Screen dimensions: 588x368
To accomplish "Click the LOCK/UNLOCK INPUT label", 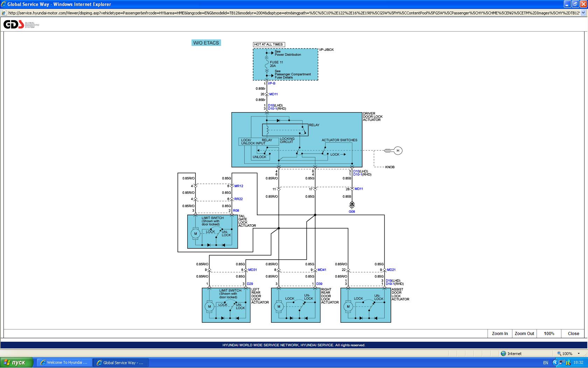I will (x=253, y=142).
